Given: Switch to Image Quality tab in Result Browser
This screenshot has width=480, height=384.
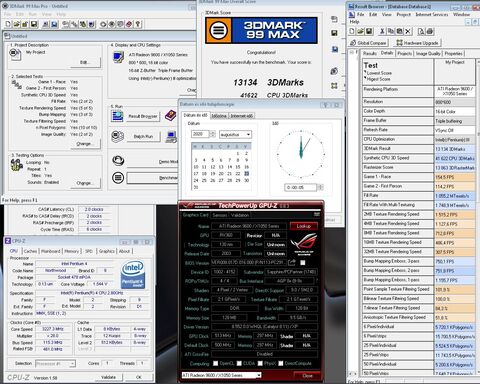Looking at the screenshot, I should [428, 53].
